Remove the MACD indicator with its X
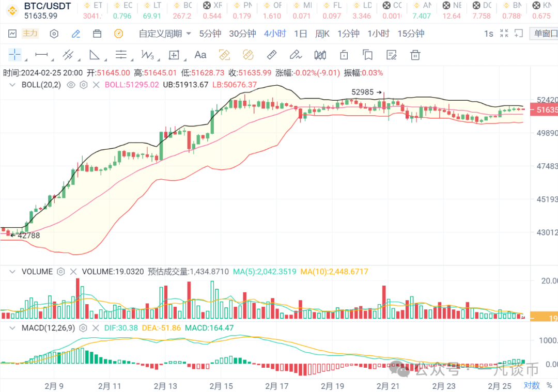Image resolution: width=558 pixels, height=392 pixels. click(96, 328)
